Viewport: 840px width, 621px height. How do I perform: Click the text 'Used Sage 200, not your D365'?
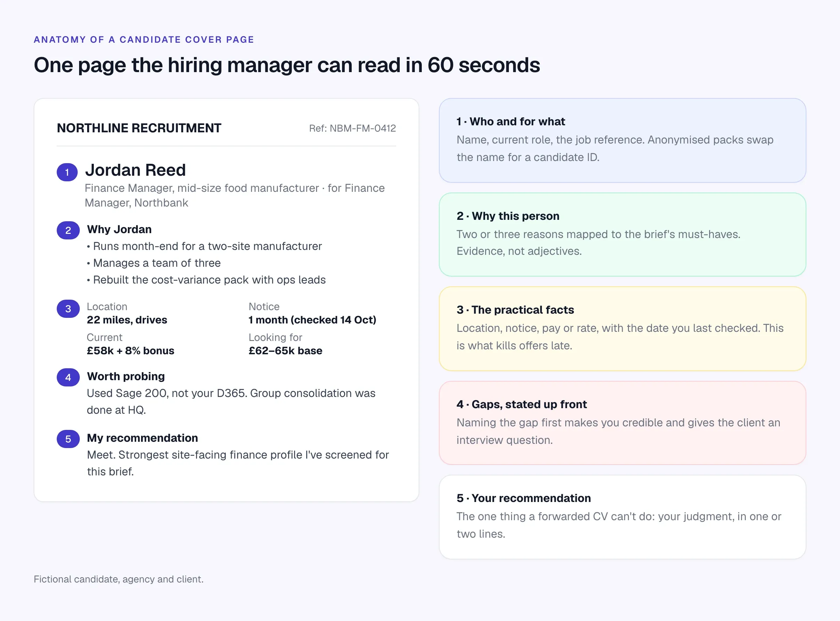[x=167, y=393]
